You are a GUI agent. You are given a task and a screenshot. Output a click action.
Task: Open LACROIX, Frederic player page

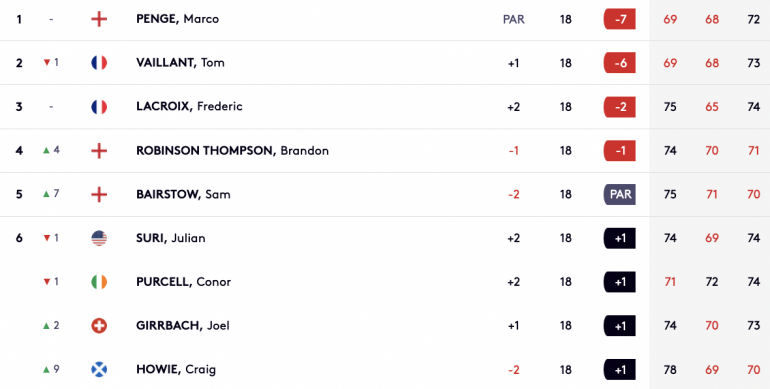pos(189,107)
